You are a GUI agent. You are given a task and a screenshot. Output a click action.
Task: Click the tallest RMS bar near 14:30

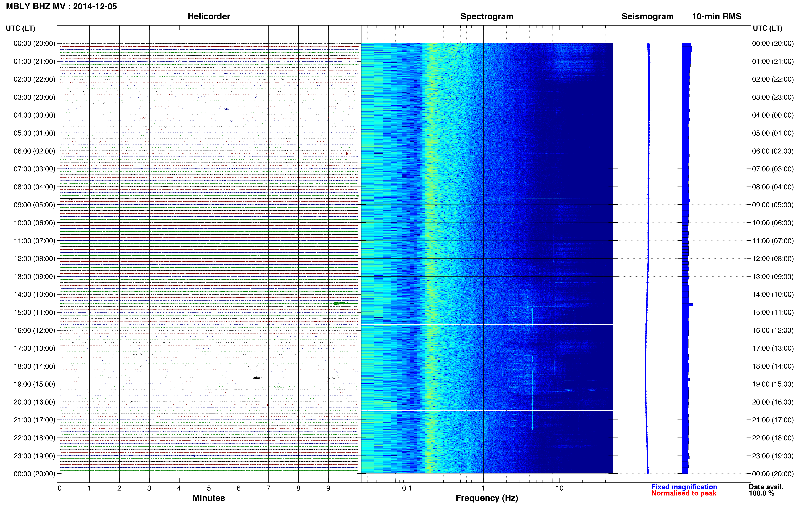coord(687,305)
